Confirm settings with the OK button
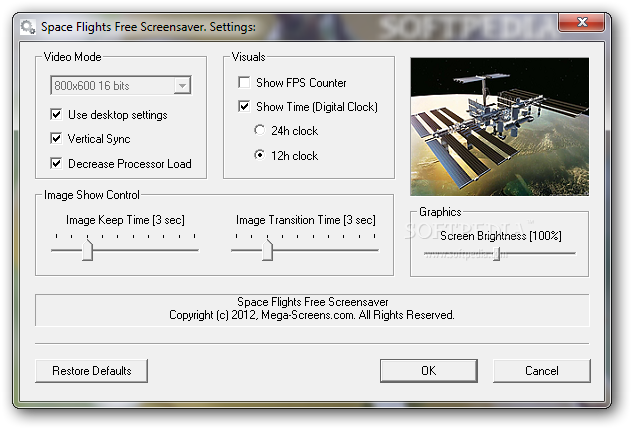 429,371
